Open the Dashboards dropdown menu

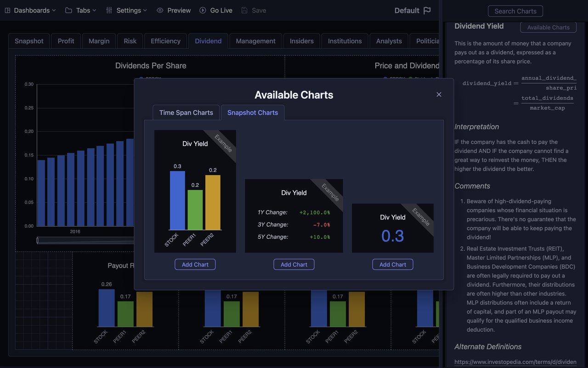30,10
